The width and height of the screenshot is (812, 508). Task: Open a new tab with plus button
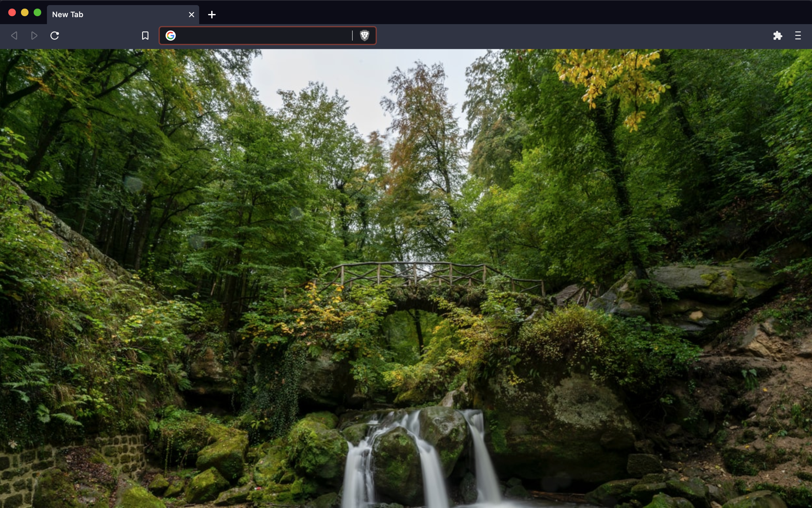(212, 15)
